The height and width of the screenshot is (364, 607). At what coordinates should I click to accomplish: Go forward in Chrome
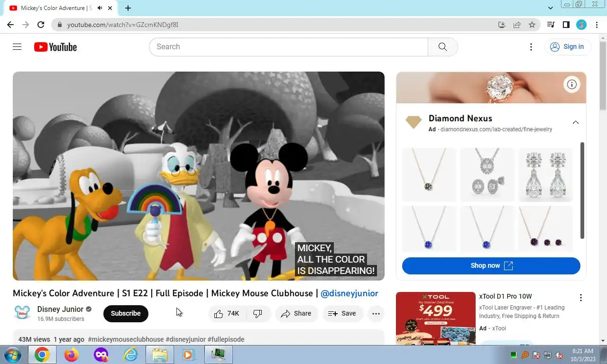click(26, 25)
